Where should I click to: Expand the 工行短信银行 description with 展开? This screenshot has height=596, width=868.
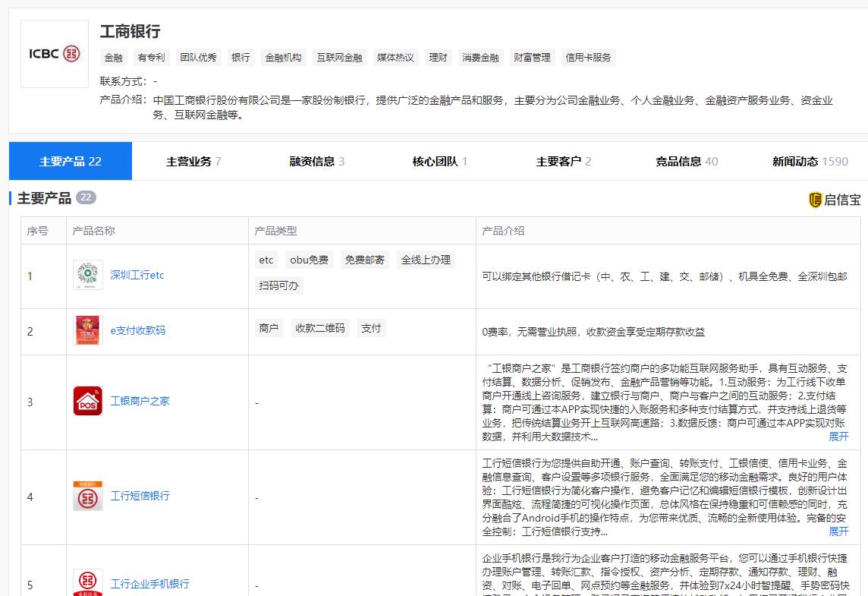coord(838,531)
